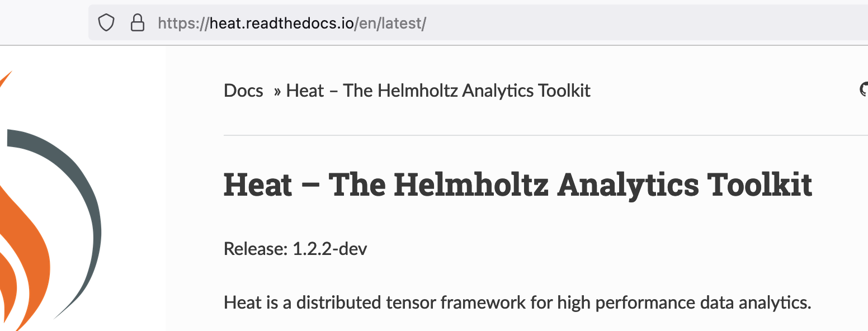Image resolution: width=868 pixels, height=331 pixels.
Task: Click the shield icon to view blocked trackers
Action: [x=106, y=23]
